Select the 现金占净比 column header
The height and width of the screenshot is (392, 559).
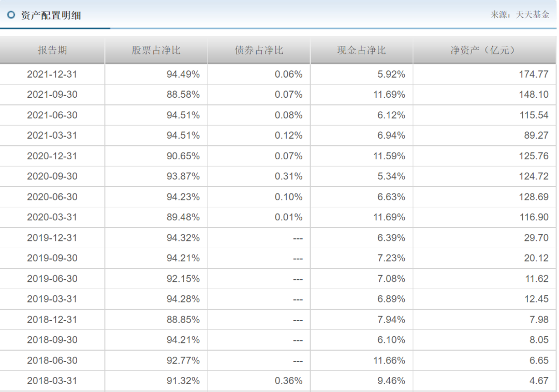coord(361,50)
